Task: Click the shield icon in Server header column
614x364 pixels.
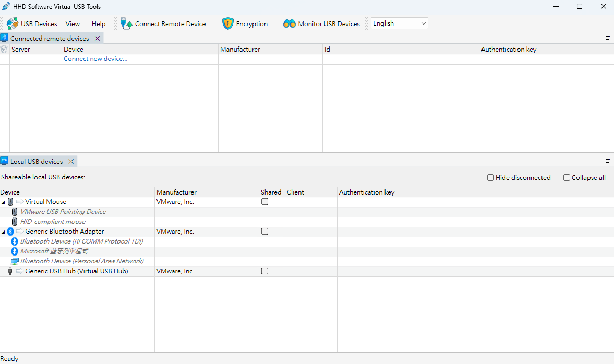Action: pos(4,50)
